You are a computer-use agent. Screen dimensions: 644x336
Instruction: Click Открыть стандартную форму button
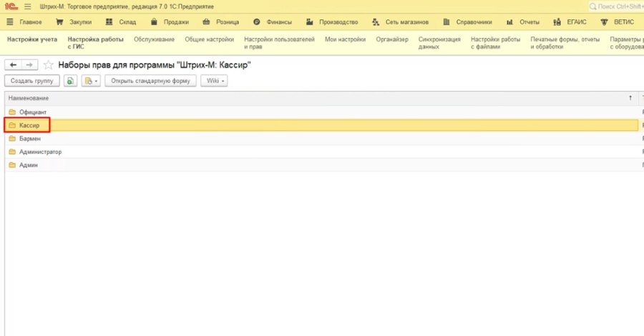tap(150, 81)
